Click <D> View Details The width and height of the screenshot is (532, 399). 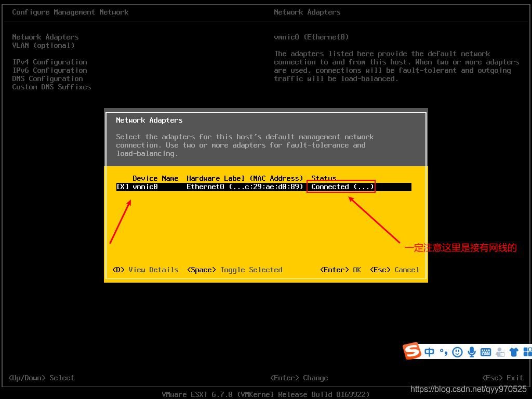coord(145,270)
